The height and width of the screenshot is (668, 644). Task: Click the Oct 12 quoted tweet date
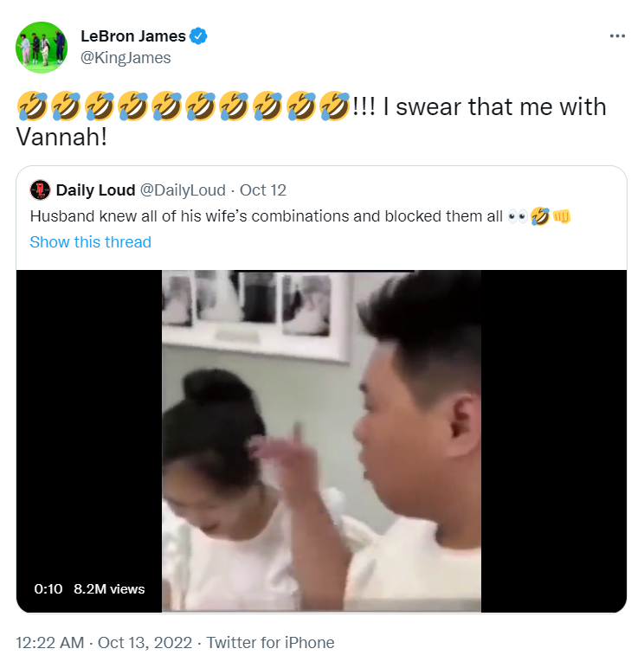click(263, 190)
